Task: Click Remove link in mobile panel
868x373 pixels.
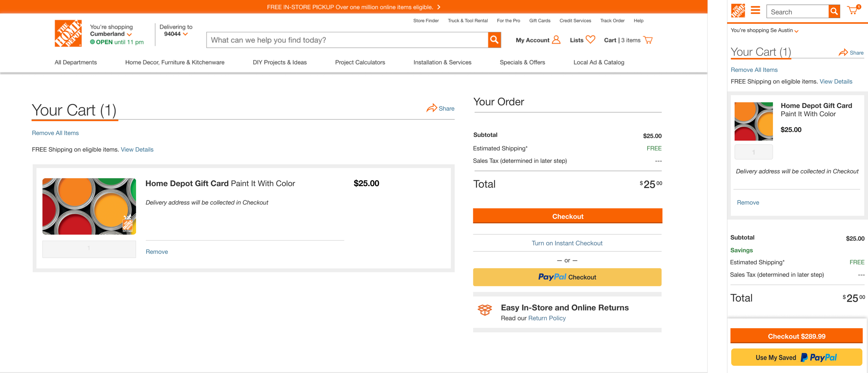Action: (x=748, y=202)
